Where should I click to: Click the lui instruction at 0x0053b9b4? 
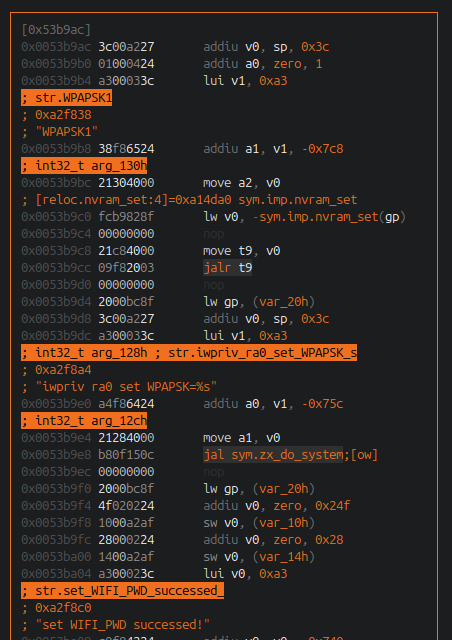tap(245, 81)
